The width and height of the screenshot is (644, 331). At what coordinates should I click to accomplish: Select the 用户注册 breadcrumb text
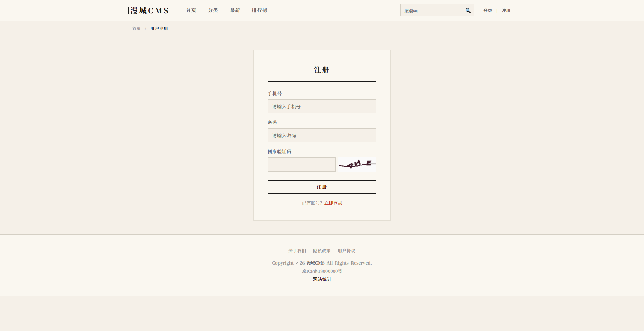pyautogui.click(x=159, y=29)
